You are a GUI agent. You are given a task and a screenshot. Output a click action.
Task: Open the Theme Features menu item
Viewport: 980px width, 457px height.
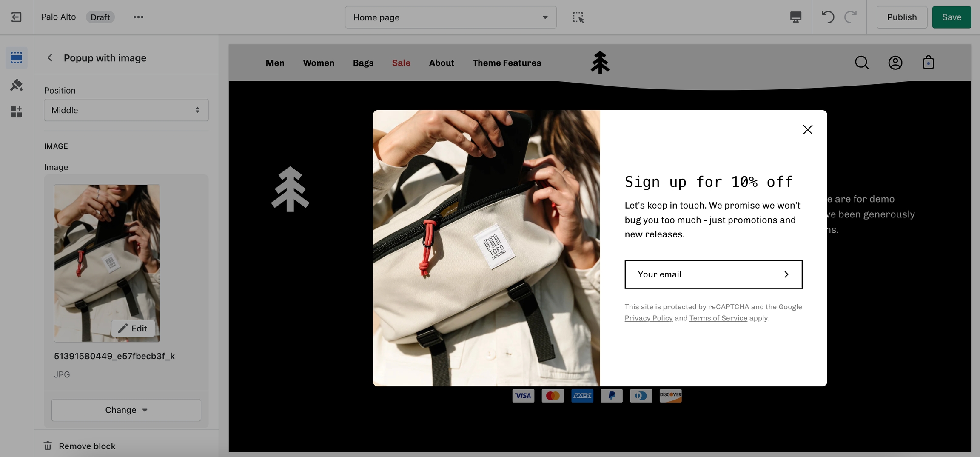pos(507,63)
